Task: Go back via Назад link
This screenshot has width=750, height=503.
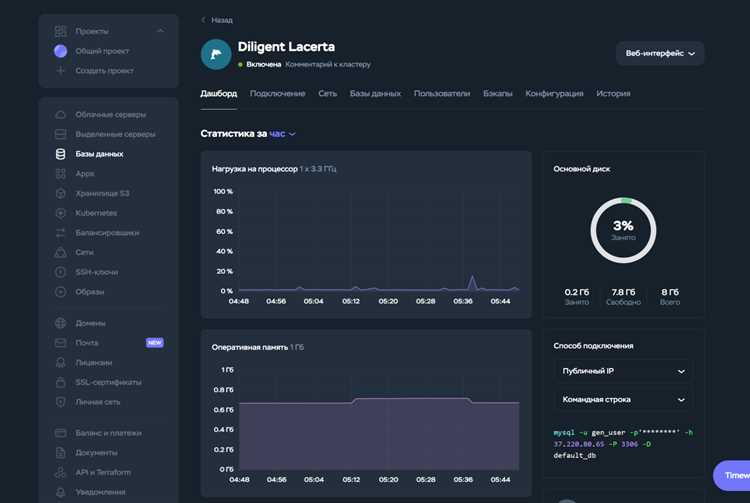Action: (217, 20)
